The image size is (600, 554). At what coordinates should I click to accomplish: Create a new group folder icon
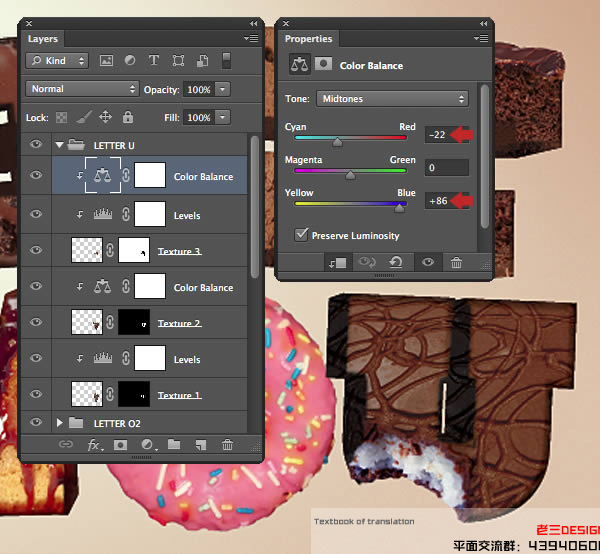174,444
